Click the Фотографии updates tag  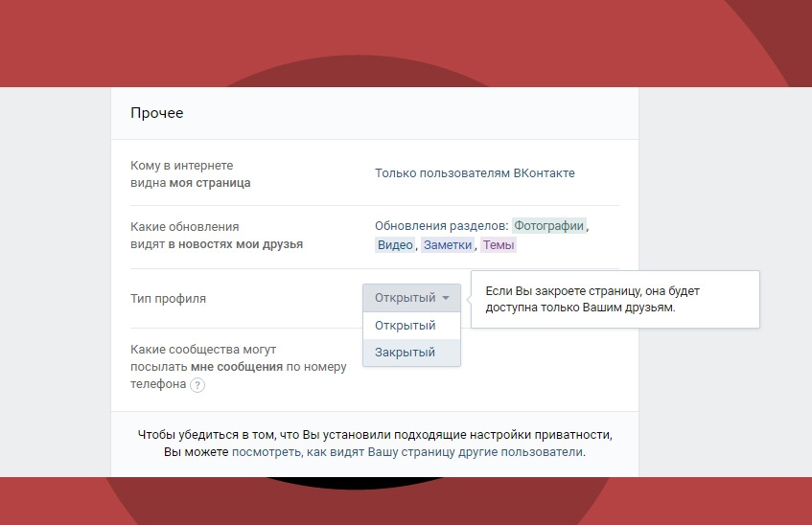[x=549, y=226]
